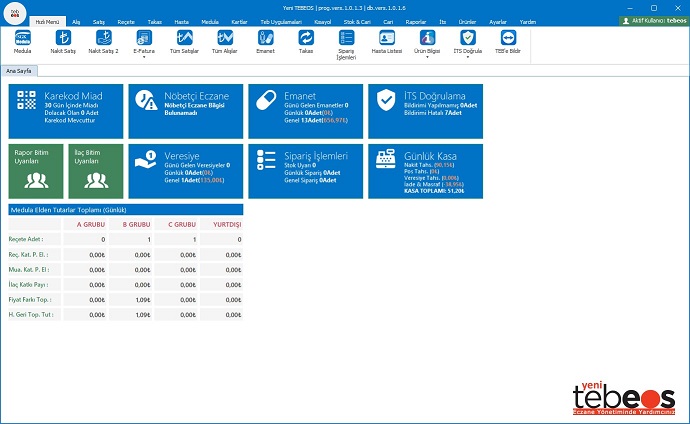Click the Tüm Alışlar icon

pyautogui.click(x=224, y=40)
